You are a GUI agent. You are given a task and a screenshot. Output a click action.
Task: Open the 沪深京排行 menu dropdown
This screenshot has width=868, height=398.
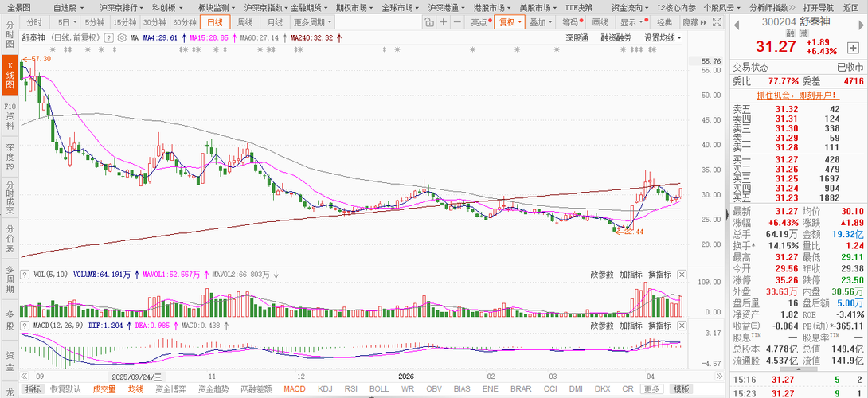click(121, 8)
